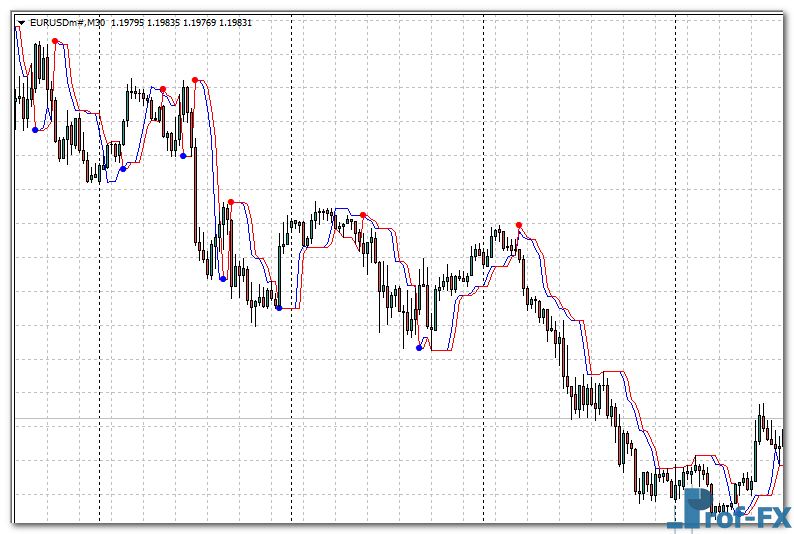This screenshot has height=534, width=794.
Task: Select the second blue signal dot from left
Action: click(123, 169)
